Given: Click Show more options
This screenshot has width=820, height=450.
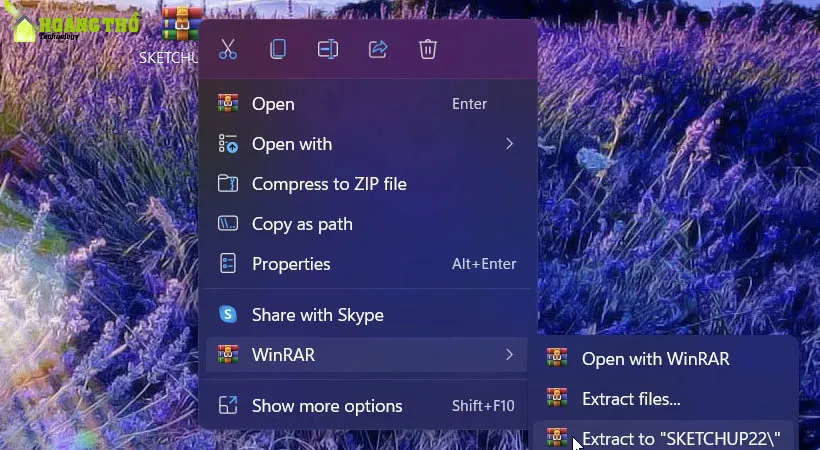Looking at the screenshot, I should click(x=367, y=406).
